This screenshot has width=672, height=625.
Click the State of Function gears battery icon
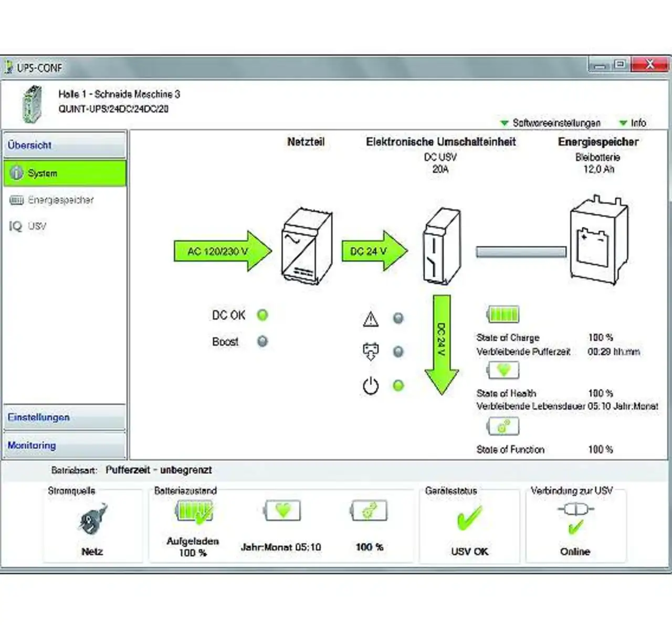(503, 426)
